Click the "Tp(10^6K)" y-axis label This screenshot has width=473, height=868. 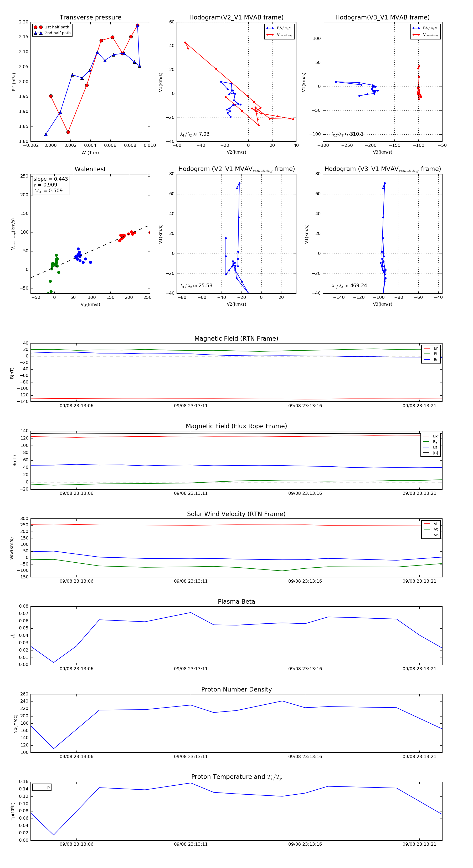coord(13,811)
